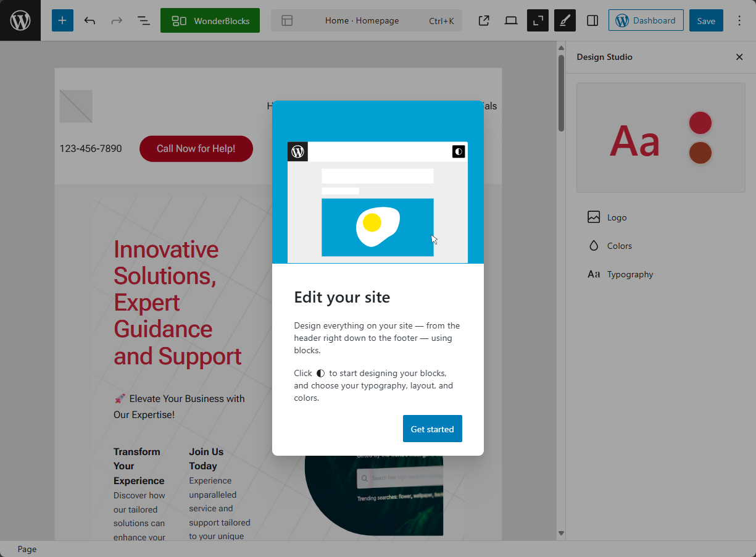Undo the last change

pyautogui.click(x=89, y=20)
